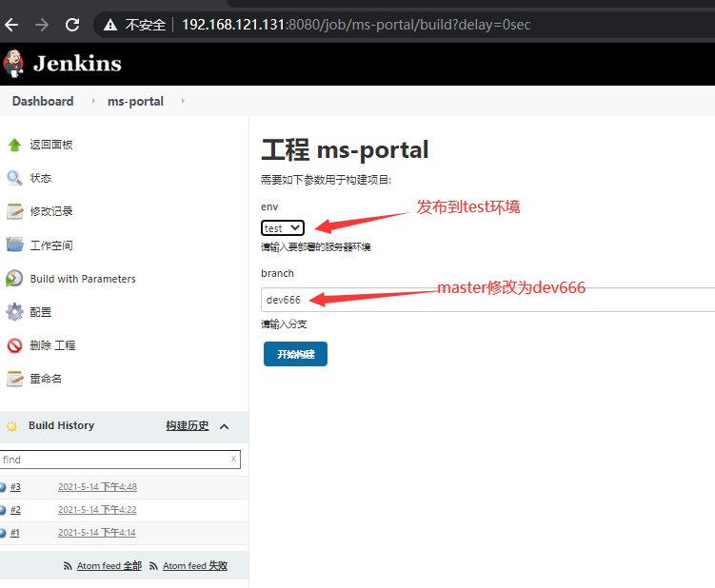Open build date 2021-5-14 下午4:48
Viewport: 715px width, 588px height.
pyautogui.click(x=97, y=486)
